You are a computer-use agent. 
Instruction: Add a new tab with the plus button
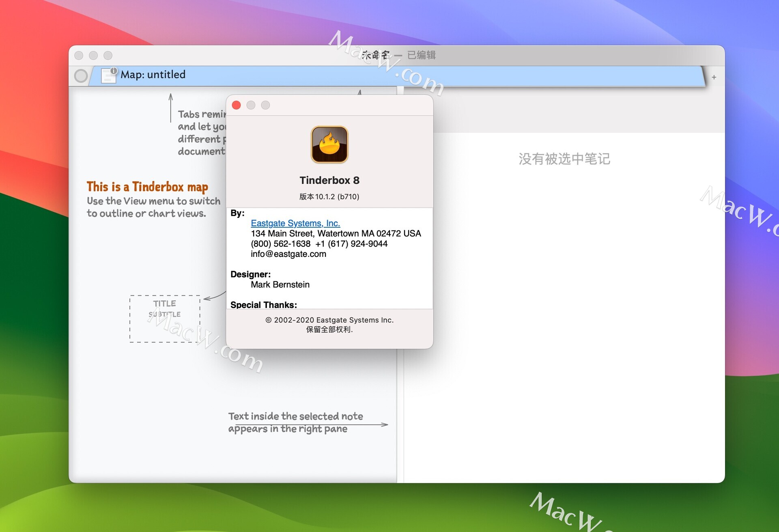[714, 77]
